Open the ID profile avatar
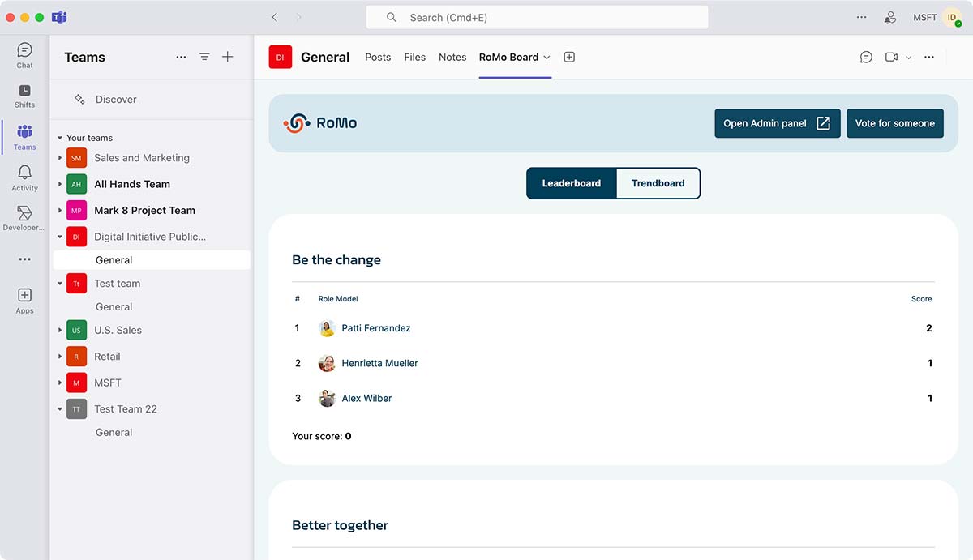Image resolution: width=973 pixels, height=560 pixels. click(x=952, y=17)
